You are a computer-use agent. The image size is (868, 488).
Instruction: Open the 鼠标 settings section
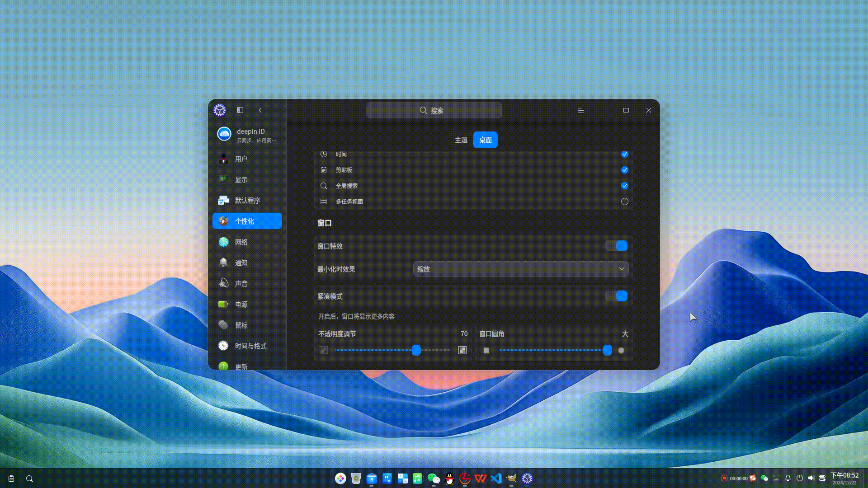tap(247, 325)
